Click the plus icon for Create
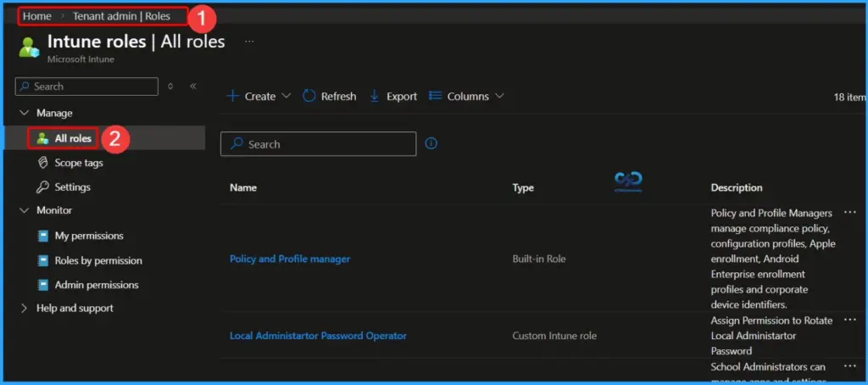868x385 pixels. pos(233,97)
